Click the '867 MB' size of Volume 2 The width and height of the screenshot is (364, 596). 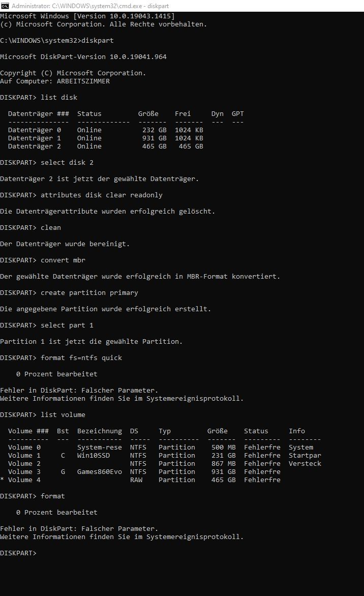pos(223,464)
